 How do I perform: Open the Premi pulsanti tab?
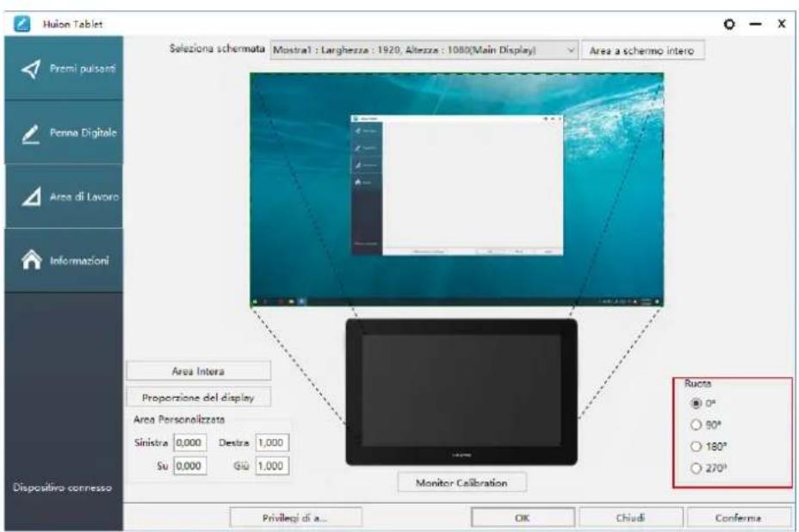[x=65, y=68]
